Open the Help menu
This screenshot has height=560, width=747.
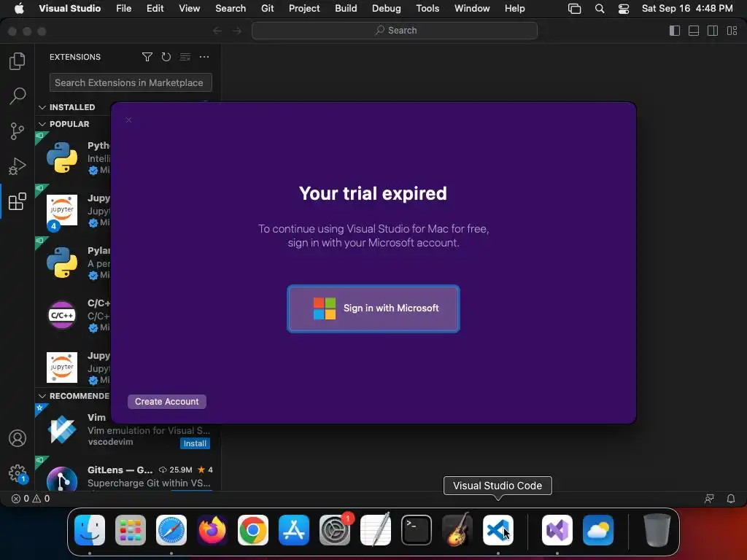(514, 8)
